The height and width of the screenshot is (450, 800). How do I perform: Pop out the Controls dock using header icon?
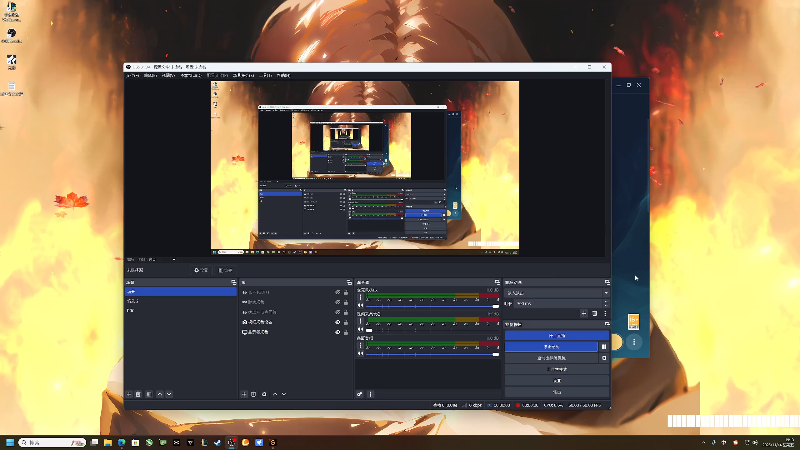pos(607,324)
